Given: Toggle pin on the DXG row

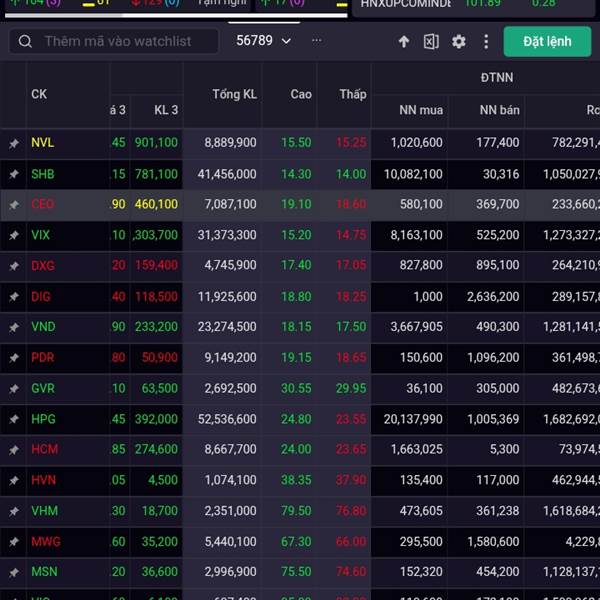Looking at the screenshot, I should click(x=14, y=266).
